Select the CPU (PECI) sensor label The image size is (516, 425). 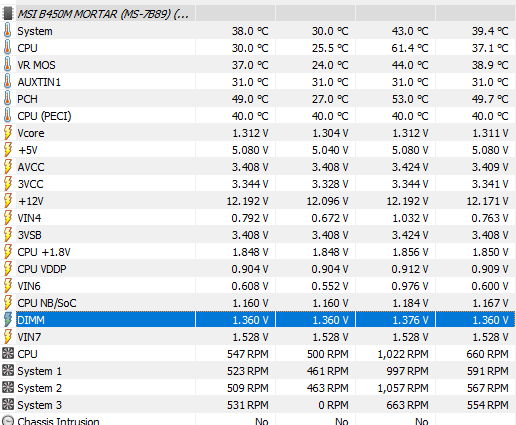(x=44, y=116)
